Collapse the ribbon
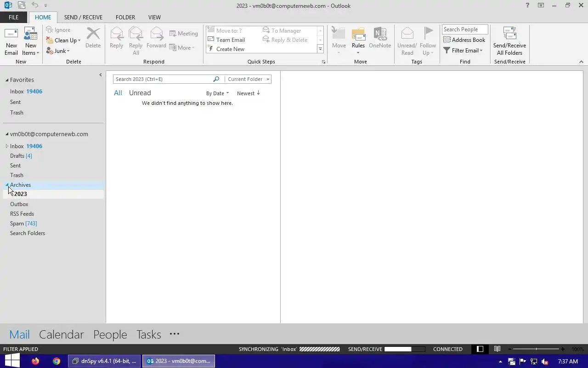Image resolution: width=588 pixels, height=368 pixels. [581, 62]
